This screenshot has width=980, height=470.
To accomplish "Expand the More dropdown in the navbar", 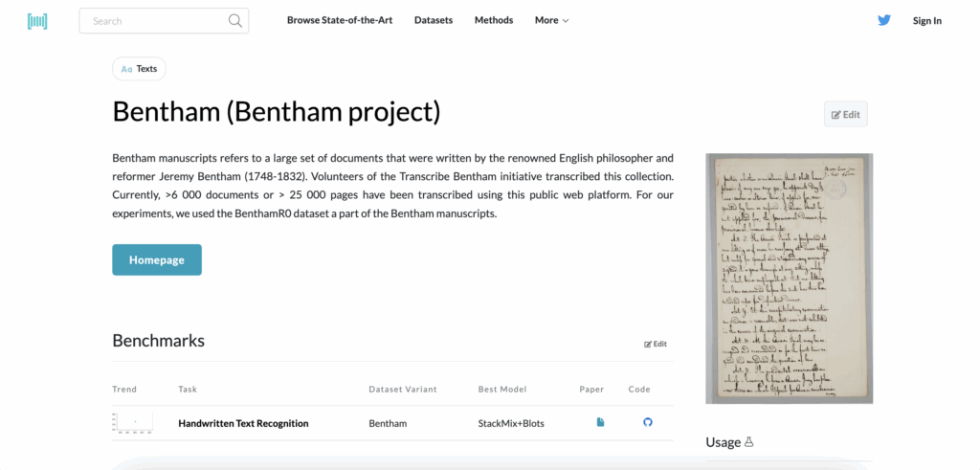I will point(551,20).
